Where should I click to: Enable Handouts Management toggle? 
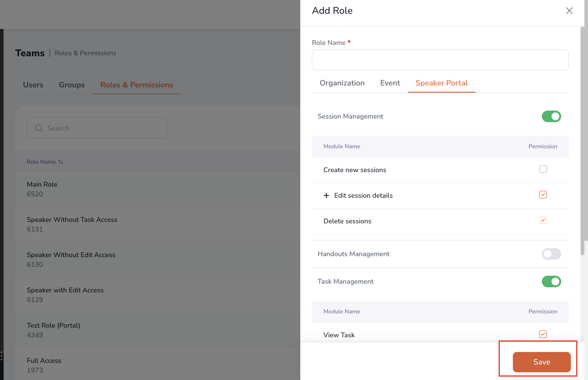pyautogui.click(x=551, y=254)
